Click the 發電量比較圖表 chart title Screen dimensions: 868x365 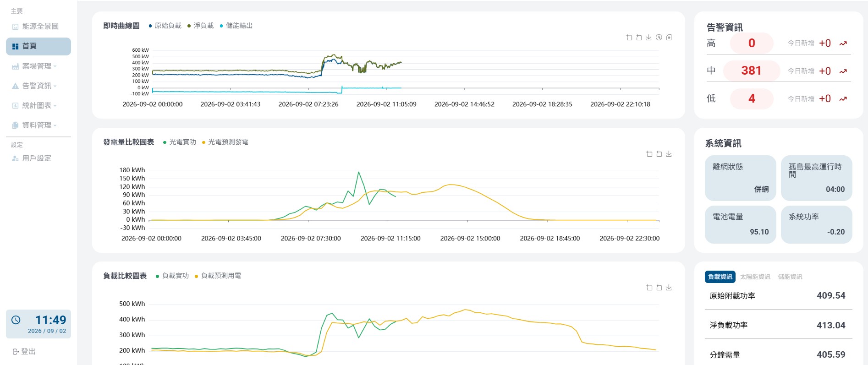(129, 142)
